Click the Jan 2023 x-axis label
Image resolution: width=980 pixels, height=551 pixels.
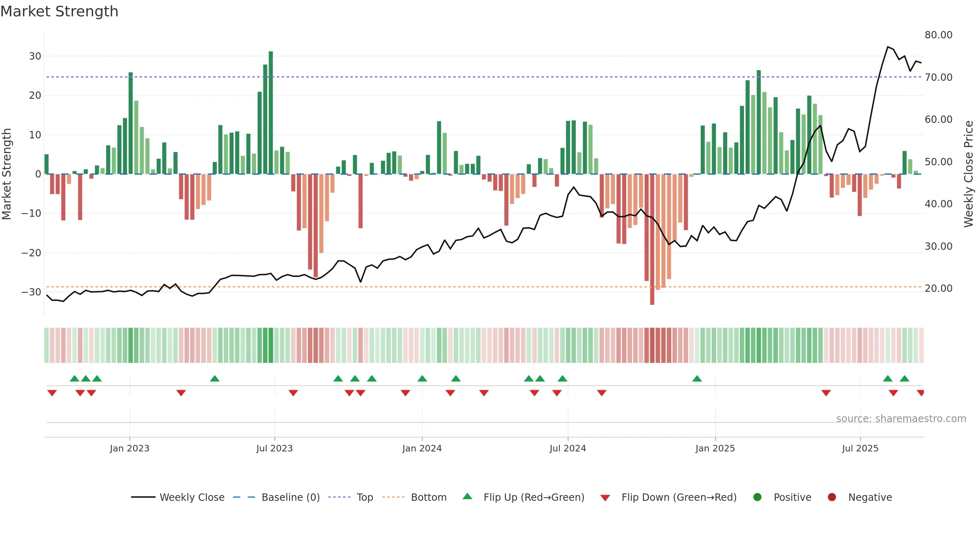129,449
